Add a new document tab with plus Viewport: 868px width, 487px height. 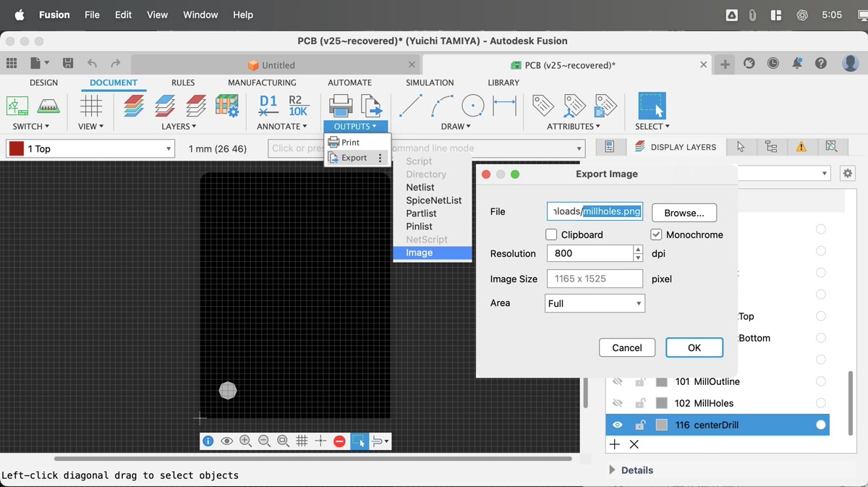(725, 64)
